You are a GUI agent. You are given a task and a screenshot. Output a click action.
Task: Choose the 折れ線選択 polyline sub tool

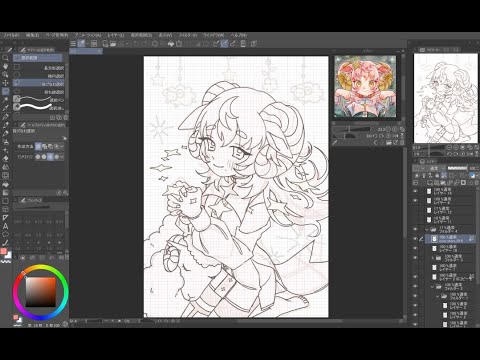(x=39, y=92)
